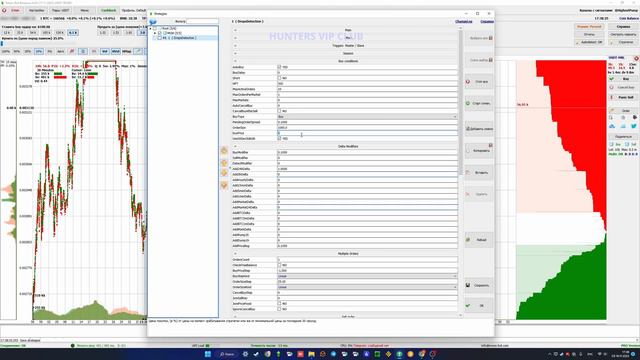Click the Add24hDelta value field
This screenshot has width=640, height=360.
[367, 169]
